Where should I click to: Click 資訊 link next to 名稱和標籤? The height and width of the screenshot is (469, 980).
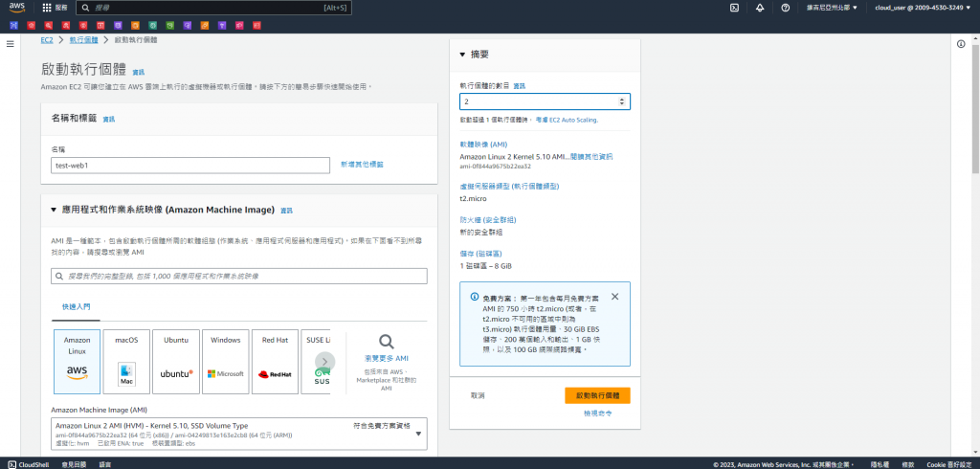tap(109, 119)
